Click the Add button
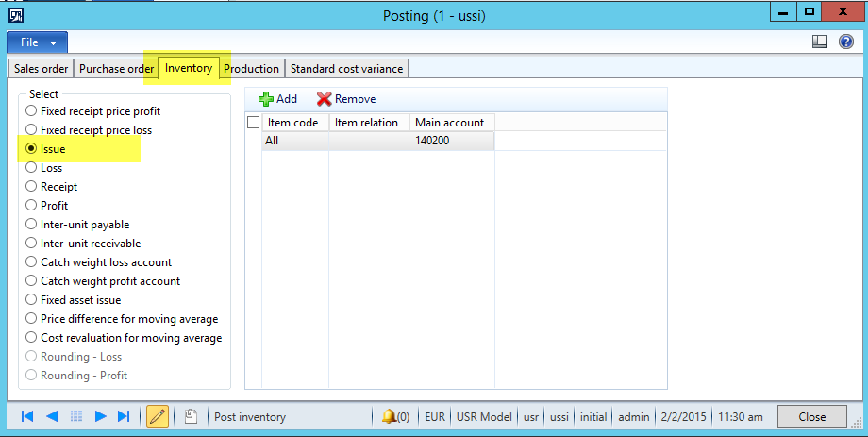Viewport: 868px width, 437px height. tap(277, 99)
